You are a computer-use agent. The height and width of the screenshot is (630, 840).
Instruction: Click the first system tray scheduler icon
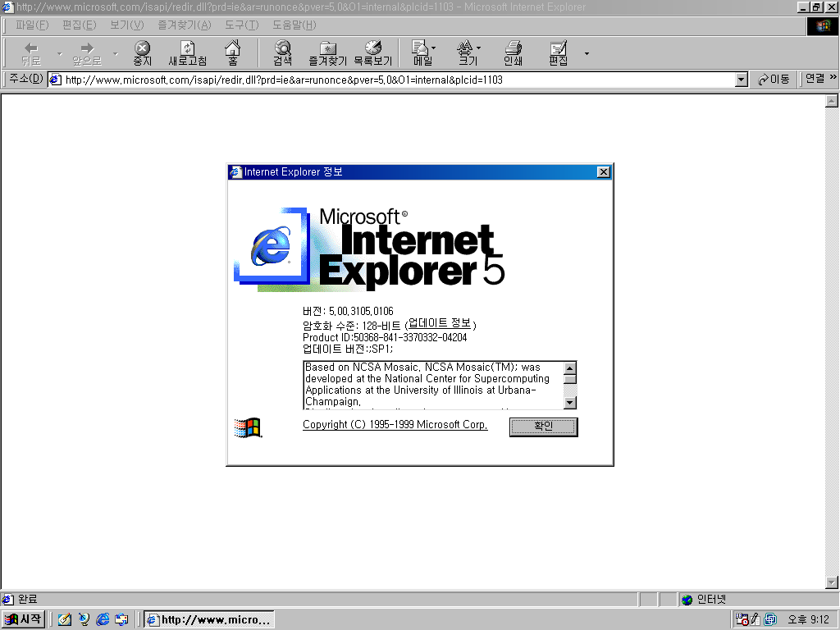click(742, 620)
